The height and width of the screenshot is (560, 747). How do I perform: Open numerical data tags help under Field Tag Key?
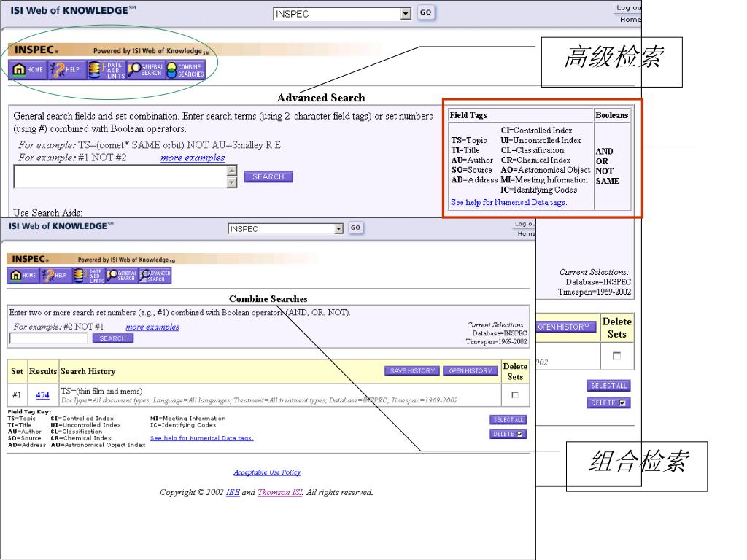(x=201, y=438)
